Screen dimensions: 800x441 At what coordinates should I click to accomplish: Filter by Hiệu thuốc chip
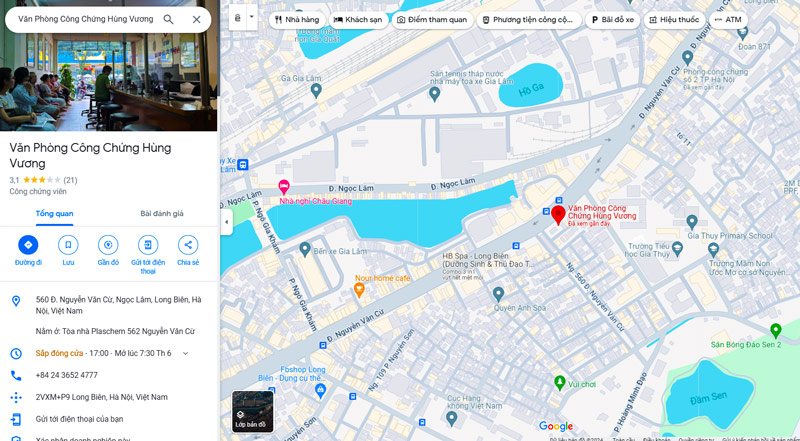(674, 20)
